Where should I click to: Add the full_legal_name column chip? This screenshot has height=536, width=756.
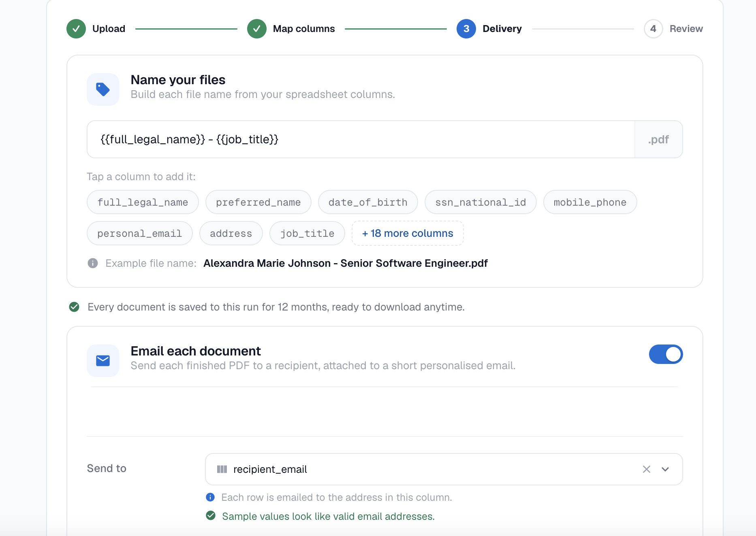pos(143,202)
